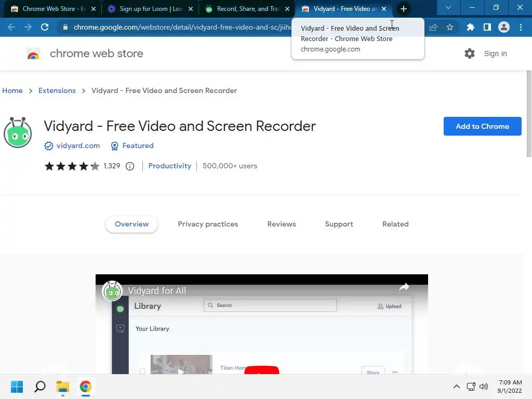The width and height of the screenshot is (532, 399).
Task: Open the clock and date panel
Action: coord(510,387)
